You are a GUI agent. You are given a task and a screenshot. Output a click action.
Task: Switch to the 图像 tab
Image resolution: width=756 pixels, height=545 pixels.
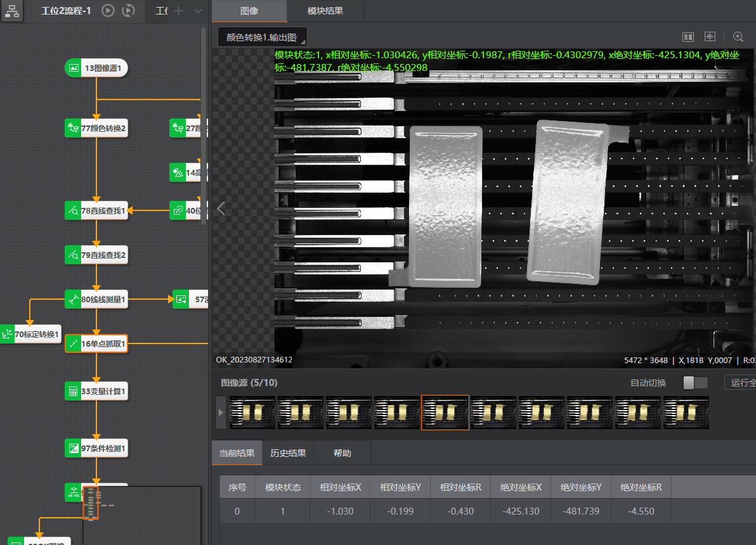point(249,11)
